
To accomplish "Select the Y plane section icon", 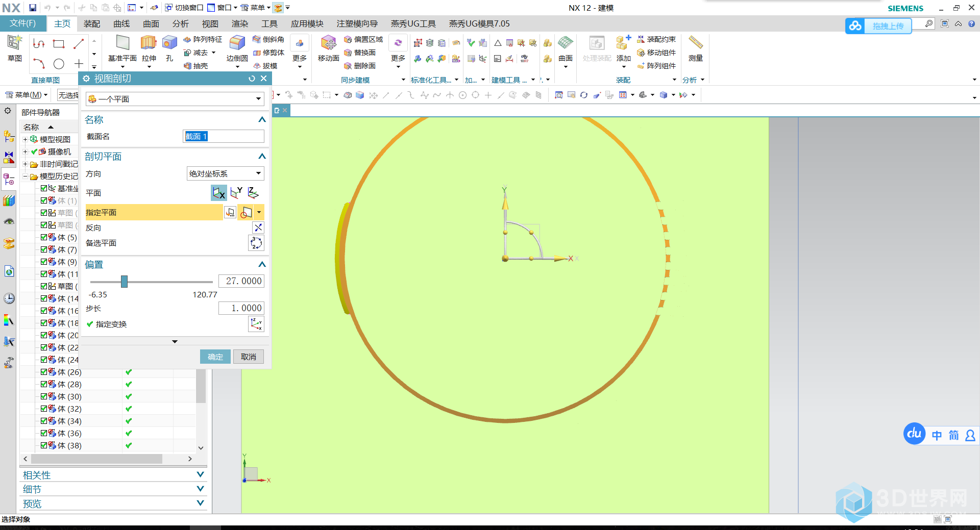I will click(x=236, y=193).
